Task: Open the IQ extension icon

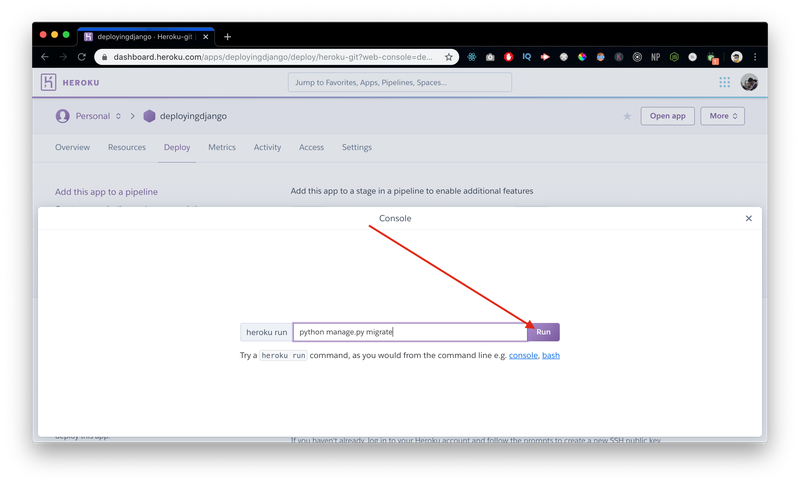Action: [527, 57]
